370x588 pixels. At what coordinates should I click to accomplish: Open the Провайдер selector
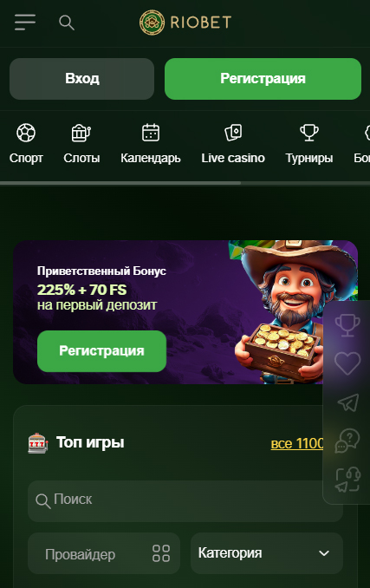(x=104, y=553)
